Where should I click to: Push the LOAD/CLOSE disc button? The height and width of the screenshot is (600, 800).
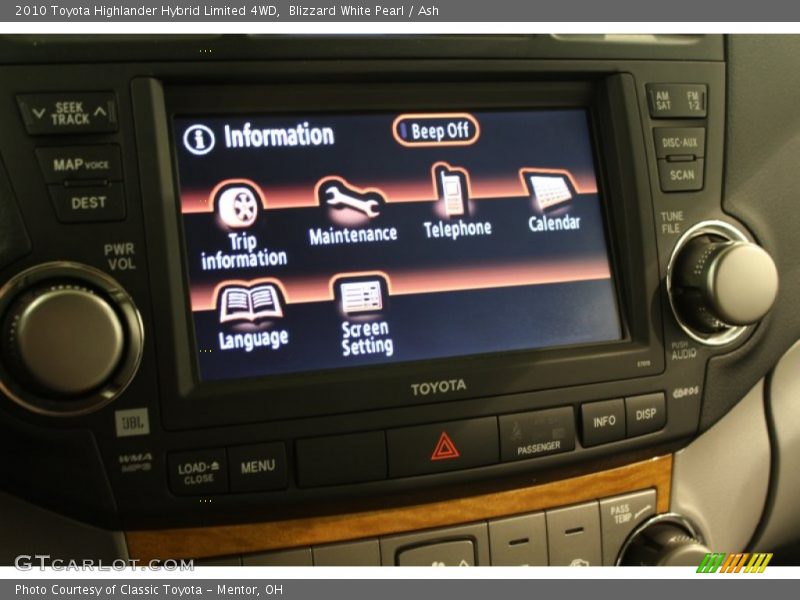coord(198,472)
